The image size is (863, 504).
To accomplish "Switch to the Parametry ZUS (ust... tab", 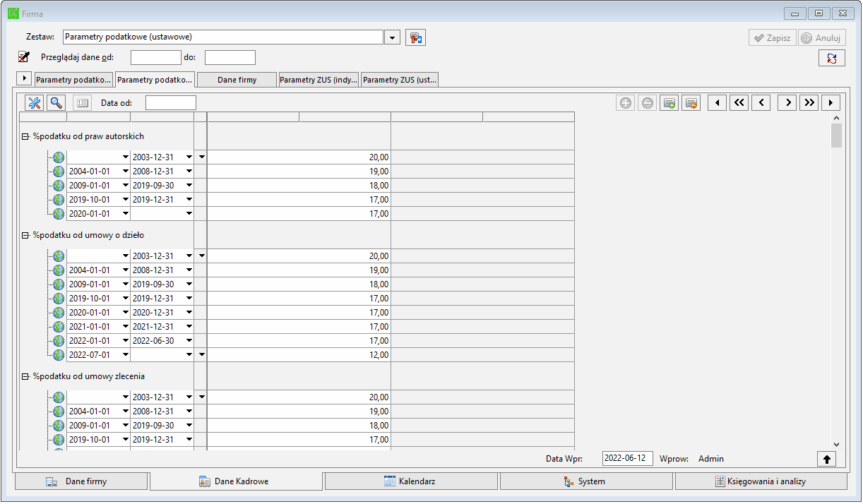I will 400,80.
